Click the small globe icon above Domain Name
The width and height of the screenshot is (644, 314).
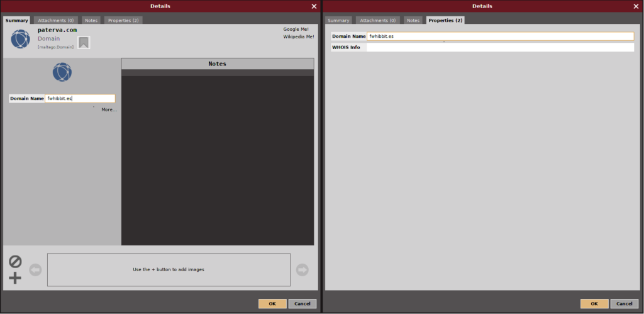coord(62,72)
